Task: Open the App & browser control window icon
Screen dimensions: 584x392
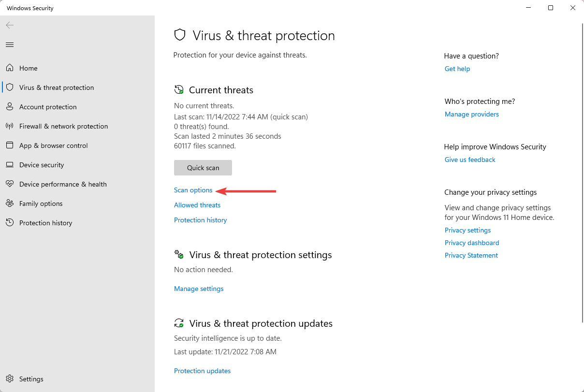Action: tap(10, 145)
